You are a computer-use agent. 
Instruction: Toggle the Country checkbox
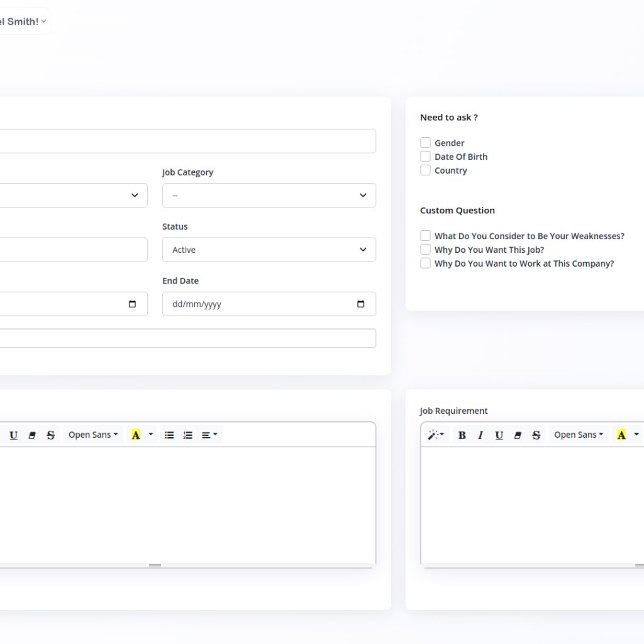[426, 170]
